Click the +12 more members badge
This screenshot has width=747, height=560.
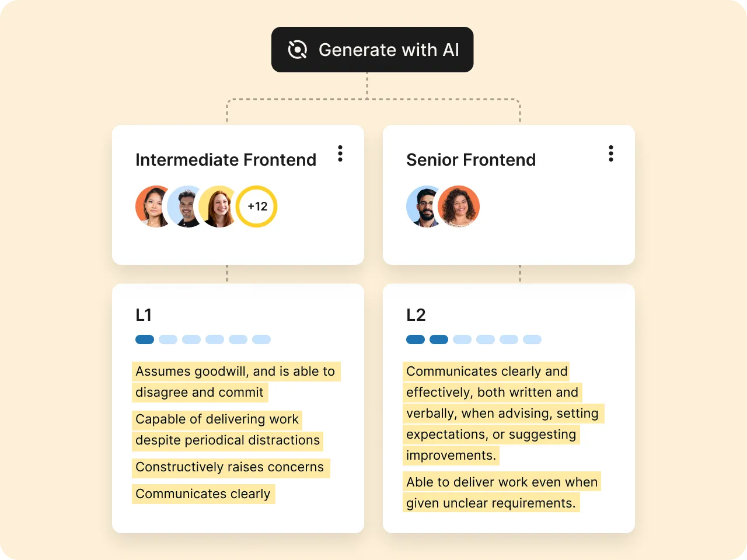point(257,206)
